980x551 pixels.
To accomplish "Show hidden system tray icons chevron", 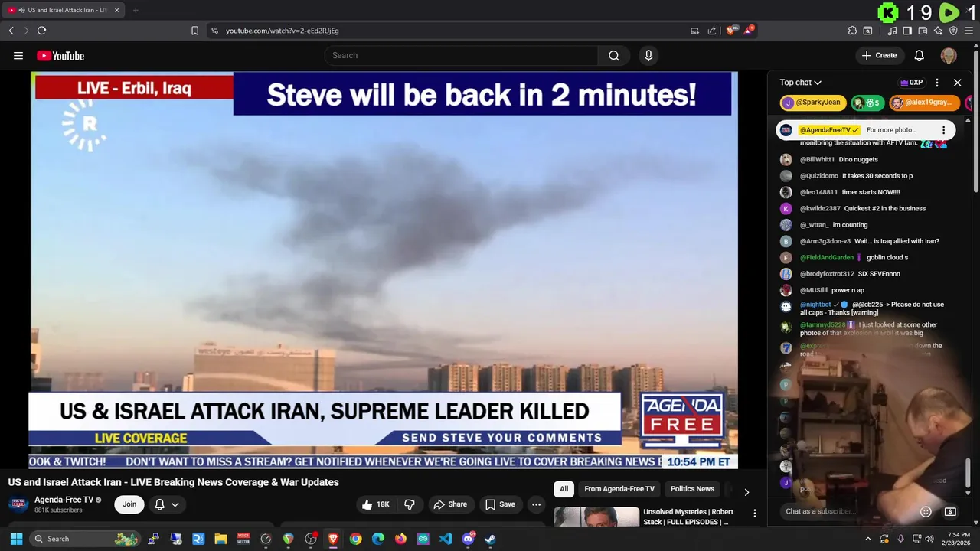I will [867, 539].
